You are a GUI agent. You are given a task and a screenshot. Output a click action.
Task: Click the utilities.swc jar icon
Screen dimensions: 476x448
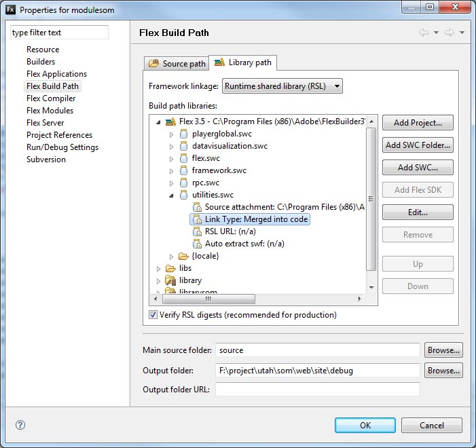[x=183, y=195]
